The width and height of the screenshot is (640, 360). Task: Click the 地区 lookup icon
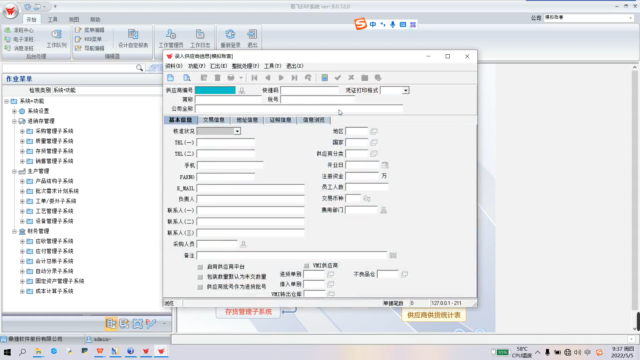(x=373, y=131)
